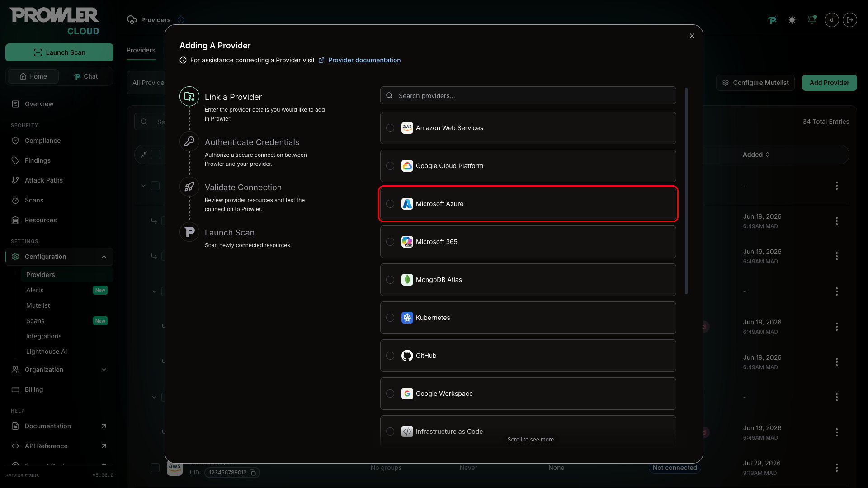Click the Prowler P icon in top bar
The height and width of the screenshot is (488, 868).
coord(772,20)
